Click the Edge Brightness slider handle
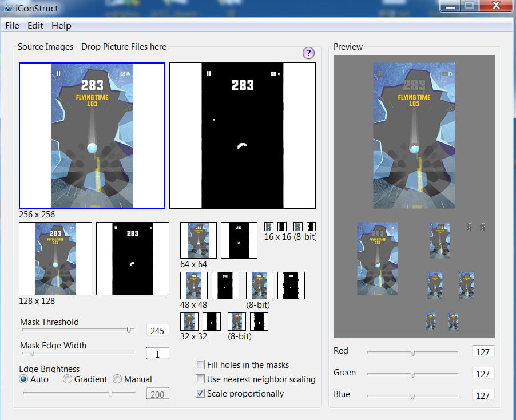Screen dimensions: 516x420 (x=110, y=393)
